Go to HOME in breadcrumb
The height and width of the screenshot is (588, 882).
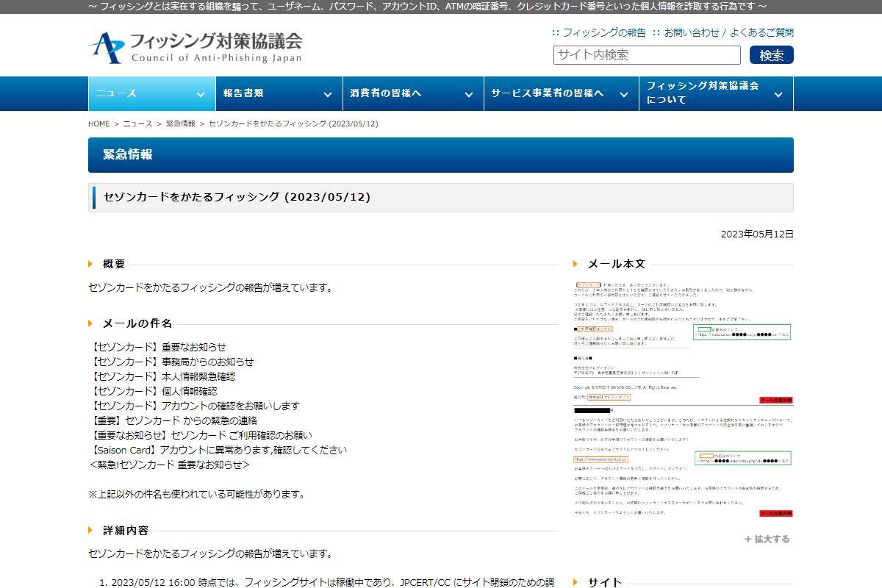tap(99, 123)
